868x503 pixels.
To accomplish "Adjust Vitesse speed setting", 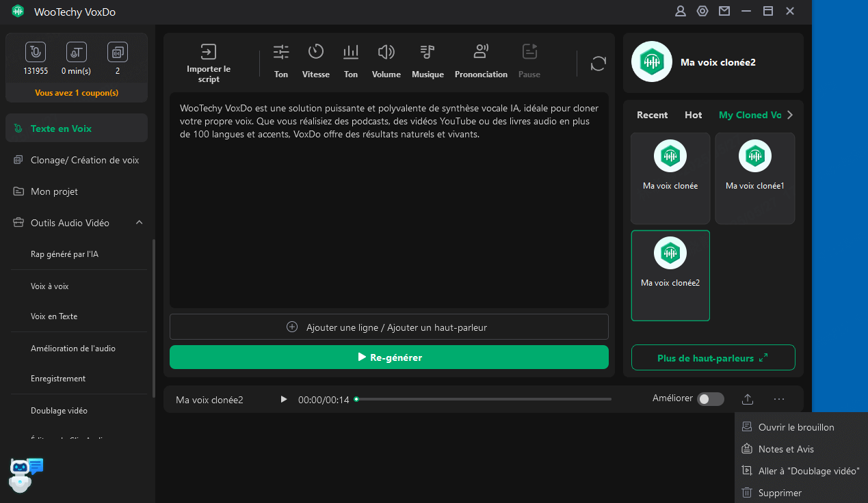I will click(316, 62).
